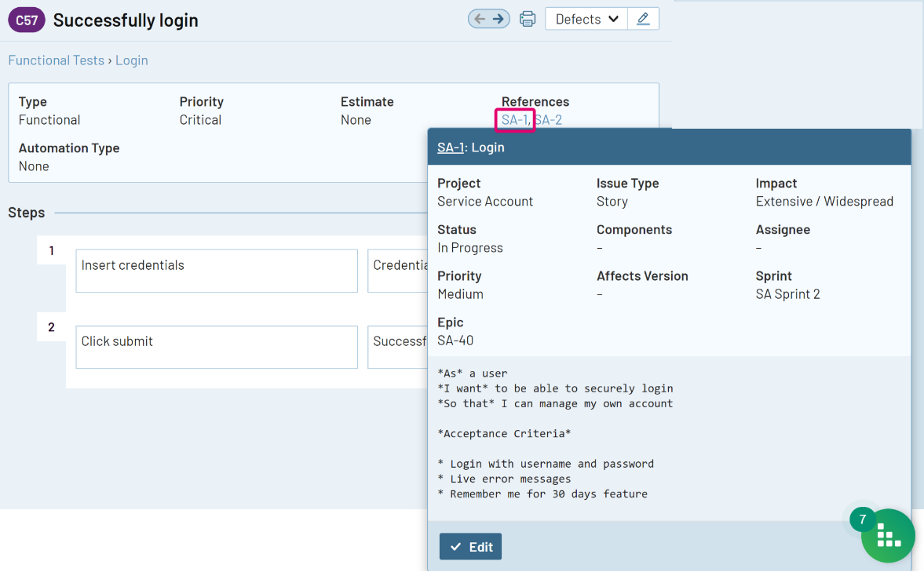
Task: Open the Login breadcrumb link
Action: pos(132,60)
